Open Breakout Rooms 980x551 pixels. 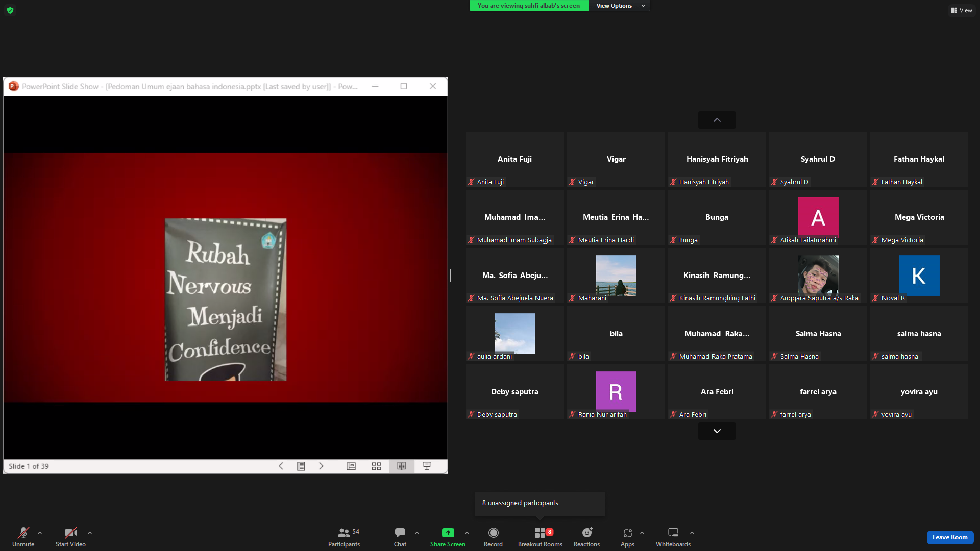click(x=540, y=537)
